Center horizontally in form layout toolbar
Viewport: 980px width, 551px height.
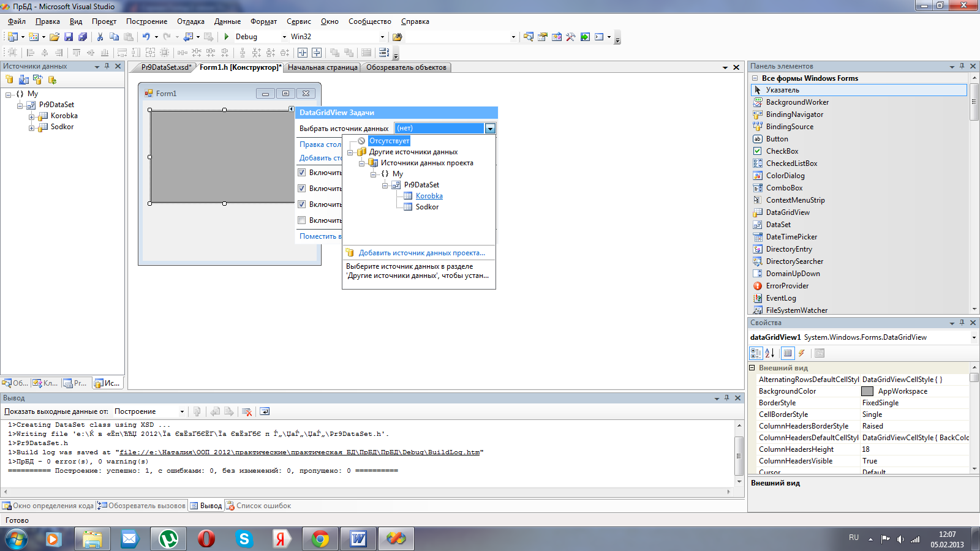(x=303, y=53)
